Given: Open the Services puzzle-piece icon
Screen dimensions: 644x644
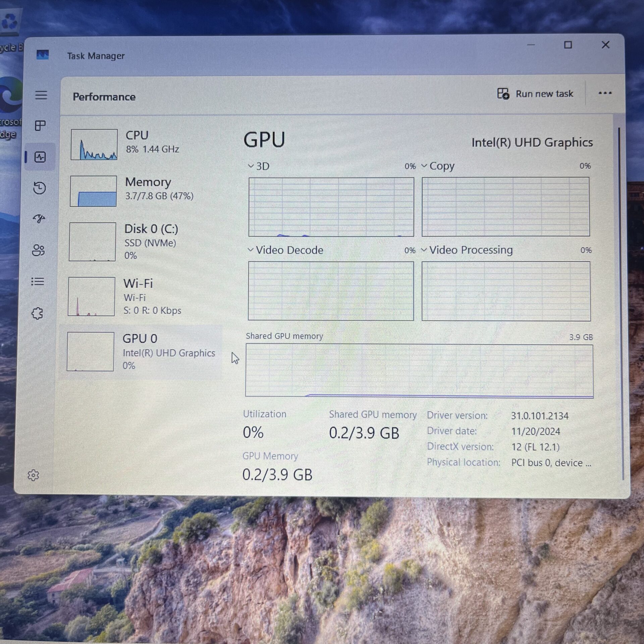Looking at the screenshot, I should (x=37, y=313).
